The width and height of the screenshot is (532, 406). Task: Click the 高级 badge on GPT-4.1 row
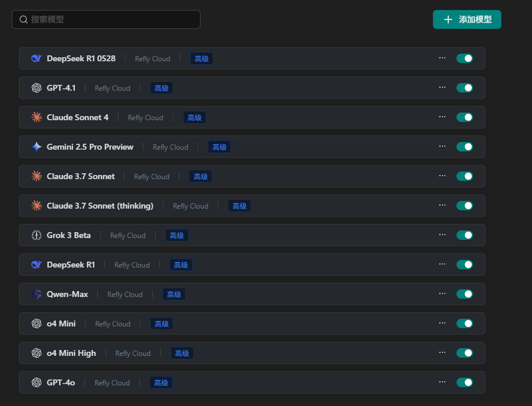pyautogui.click(x=162, y=88)
